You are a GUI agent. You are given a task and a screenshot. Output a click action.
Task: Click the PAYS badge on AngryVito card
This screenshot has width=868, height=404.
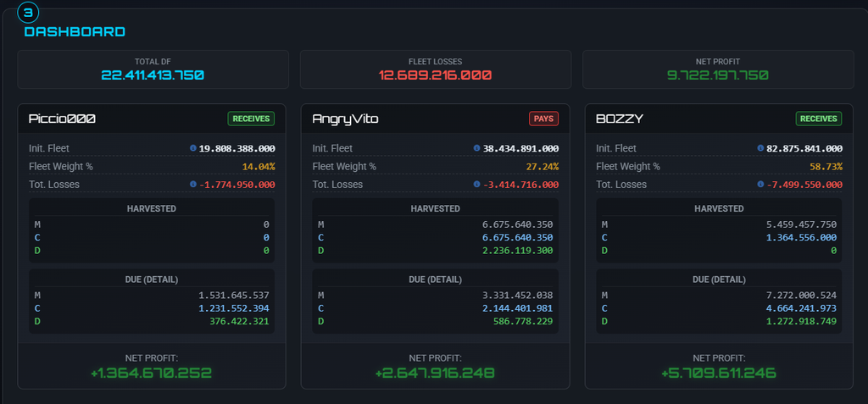(543, 119)
